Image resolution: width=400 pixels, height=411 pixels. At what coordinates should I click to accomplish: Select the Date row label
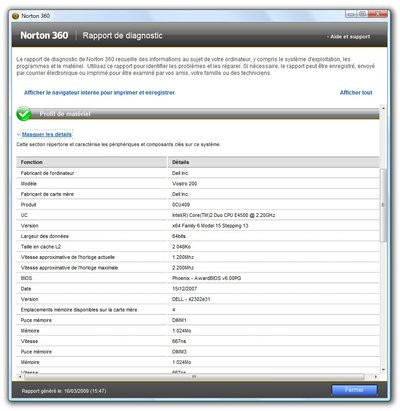point(26,289)
